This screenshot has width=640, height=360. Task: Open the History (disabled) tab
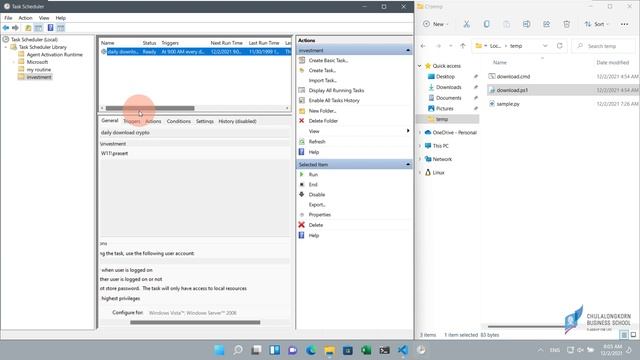click(x=237, y=121)
